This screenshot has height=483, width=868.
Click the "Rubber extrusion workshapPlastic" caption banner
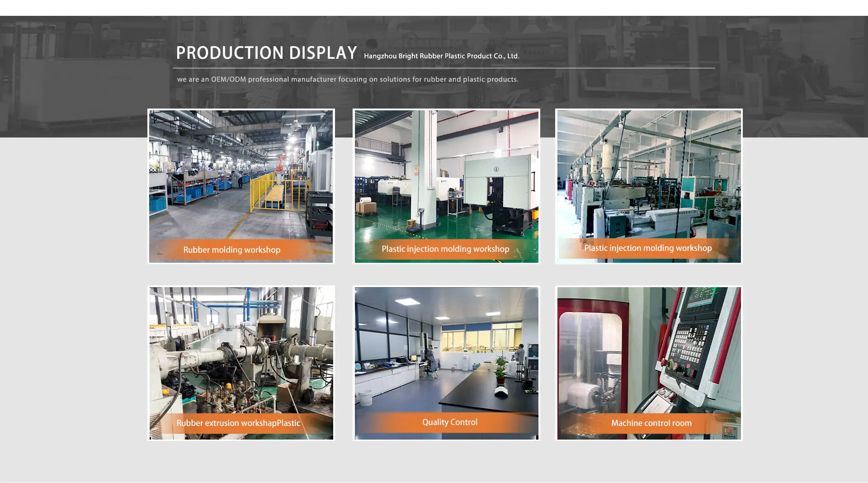click(241, 423)
